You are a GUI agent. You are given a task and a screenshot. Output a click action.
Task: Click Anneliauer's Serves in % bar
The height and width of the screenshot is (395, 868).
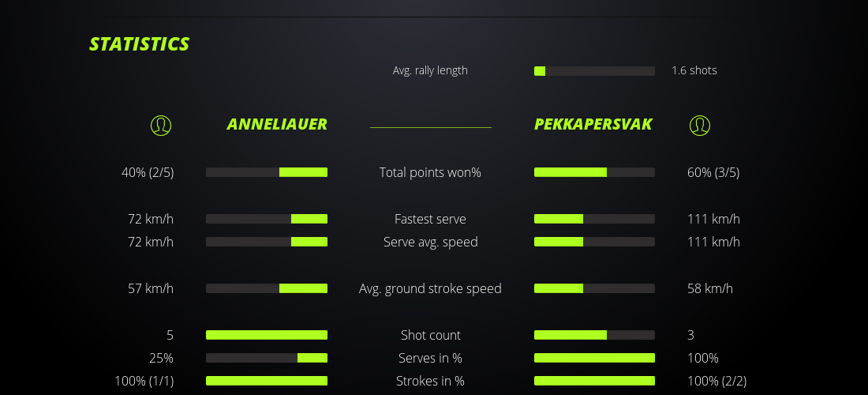click(x=267, y=358)
